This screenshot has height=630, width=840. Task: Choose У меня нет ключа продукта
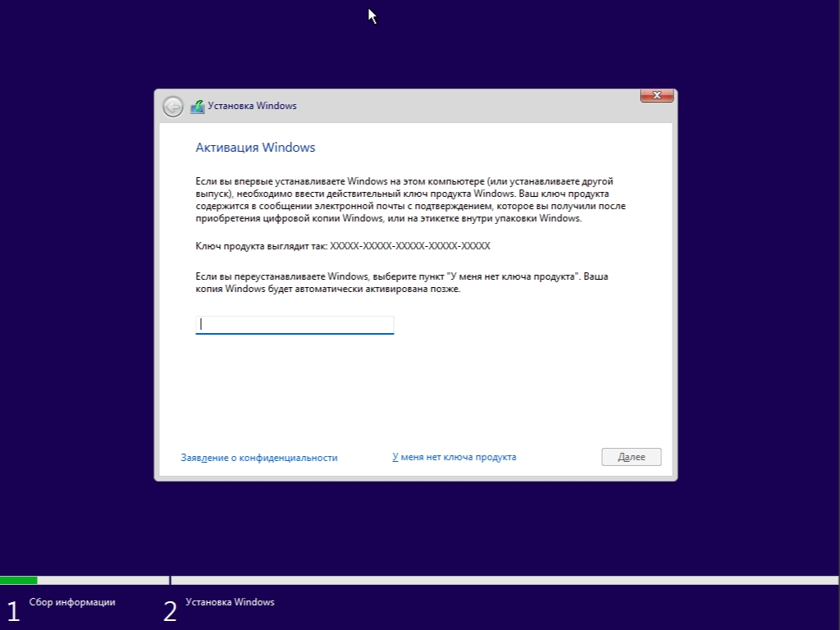point(454,457)
